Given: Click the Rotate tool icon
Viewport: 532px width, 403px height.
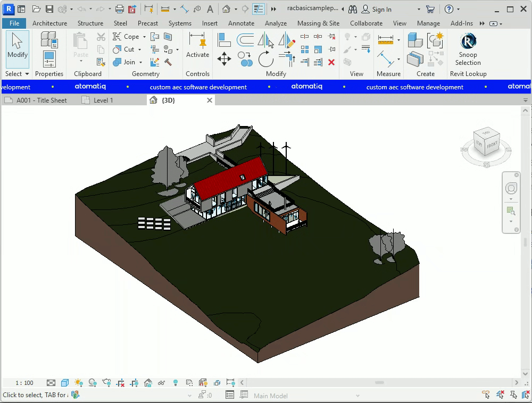Looking at the screenshot, I should tap(265, 59).
